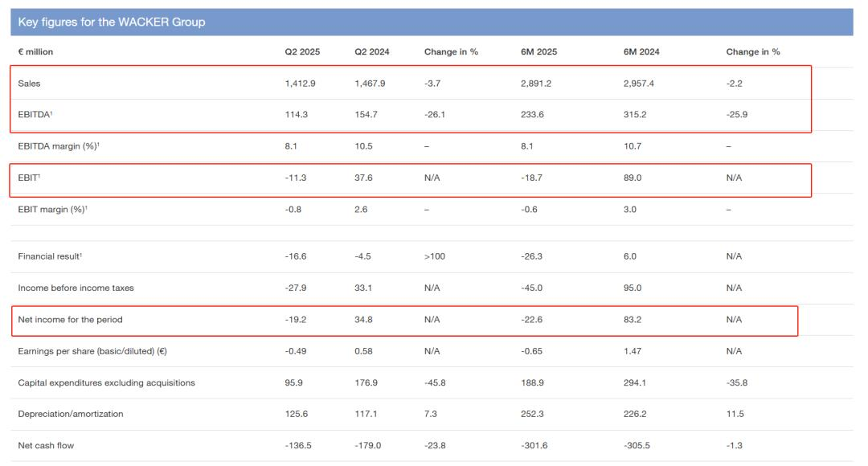Image resolution: width=868 pixels, height=466 pixels.
Task: Click the pre-tax income value '95.0'
Action: [x=633, y=288]
